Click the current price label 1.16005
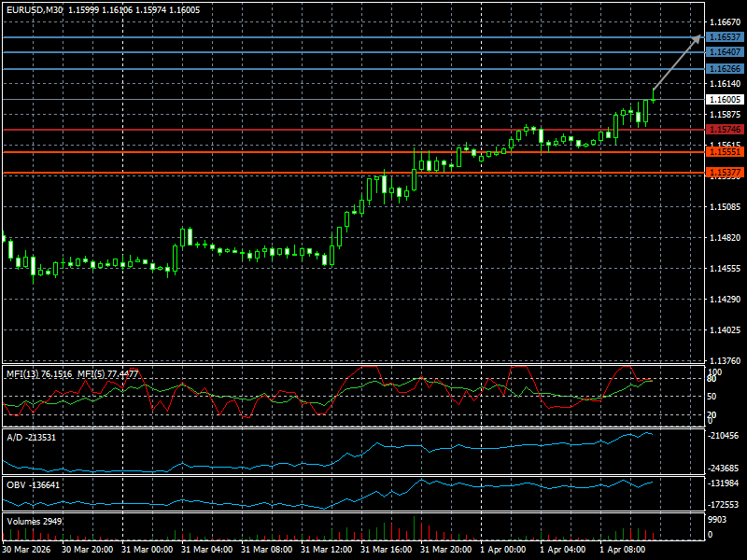This screenshot has height=560, width=747. [725, 99]
